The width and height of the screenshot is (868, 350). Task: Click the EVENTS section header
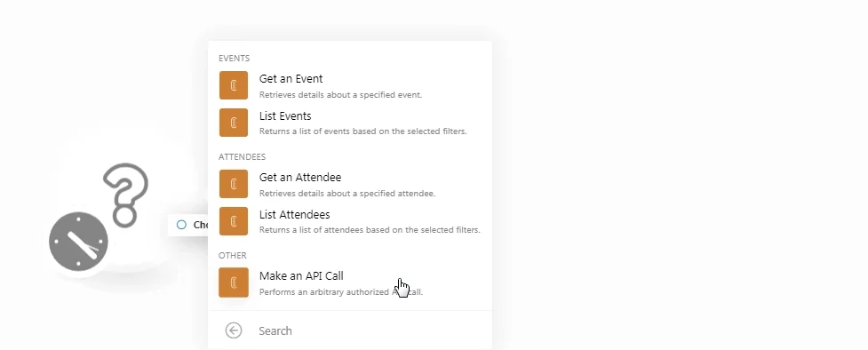tap(235, 58)
